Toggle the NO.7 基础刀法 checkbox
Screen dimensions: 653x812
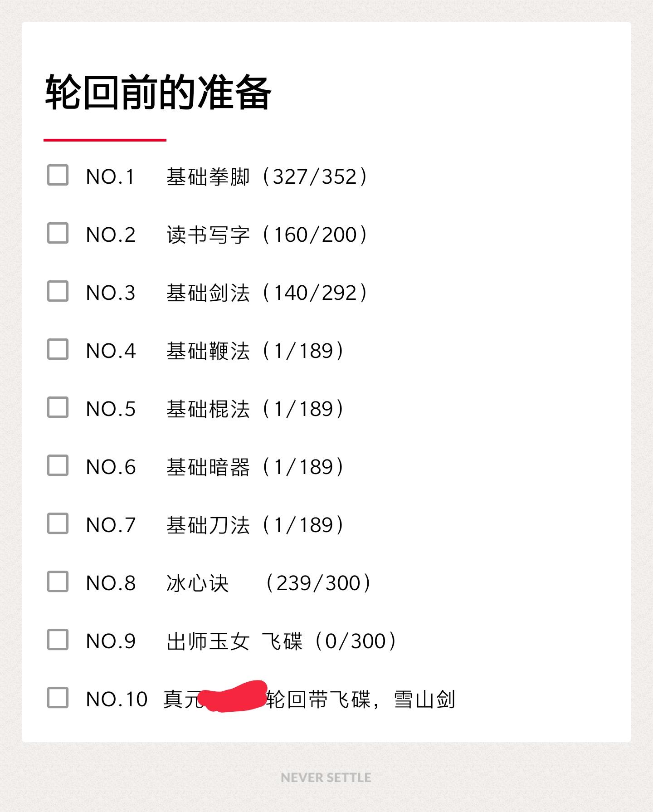click(x=58, y=523)
